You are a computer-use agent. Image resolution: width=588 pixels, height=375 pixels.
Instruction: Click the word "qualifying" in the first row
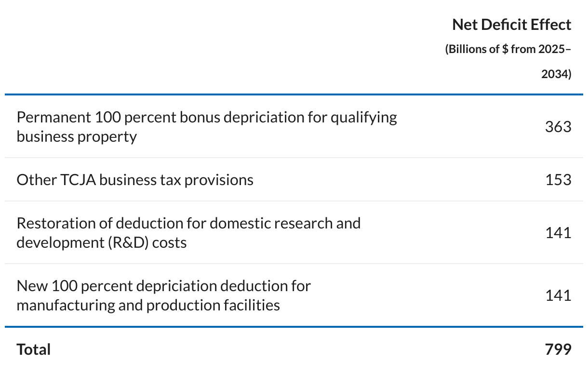363,118
